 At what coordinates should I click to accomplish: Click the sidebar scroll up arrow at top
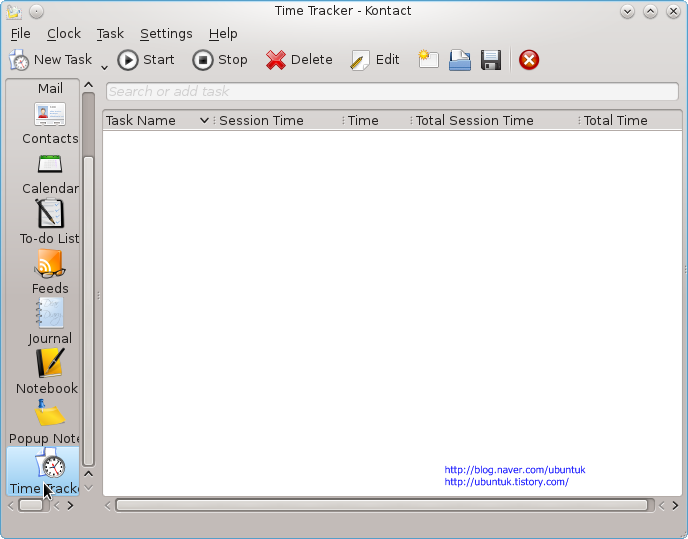pyautogui.click(x=88, y=85)
